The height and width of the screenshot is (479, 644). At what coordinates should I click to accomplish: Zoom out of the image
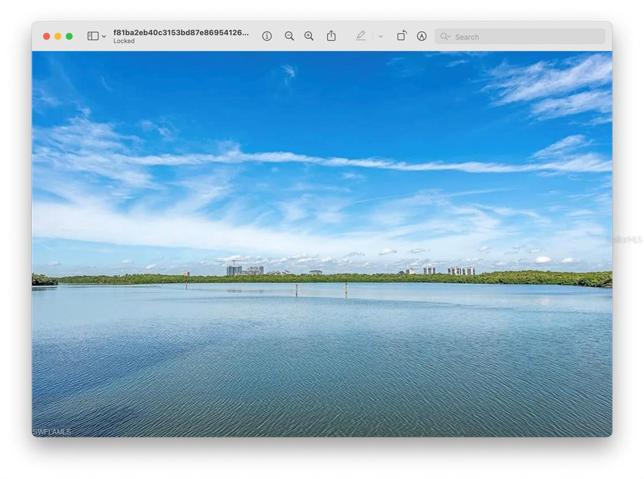pyautogui.click(x=289, y=36)
